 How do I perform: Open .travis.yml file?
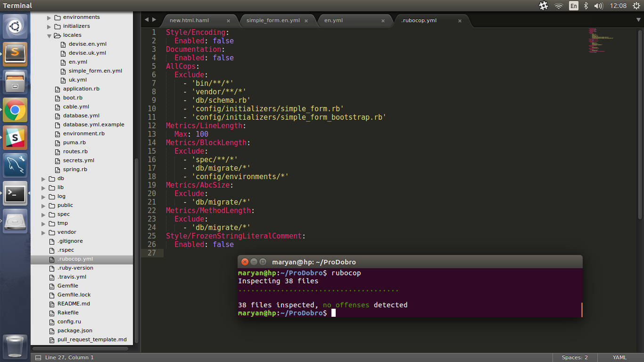click(72, 277)
